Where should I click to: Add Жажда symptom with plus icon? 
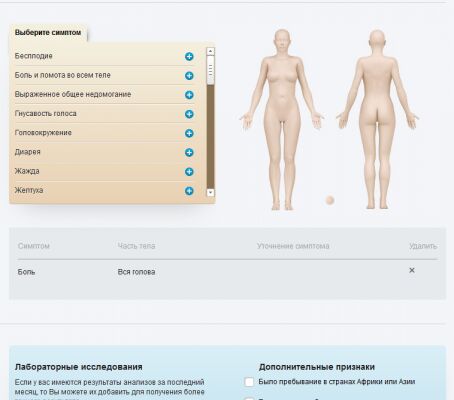click(x=189, y=172)
